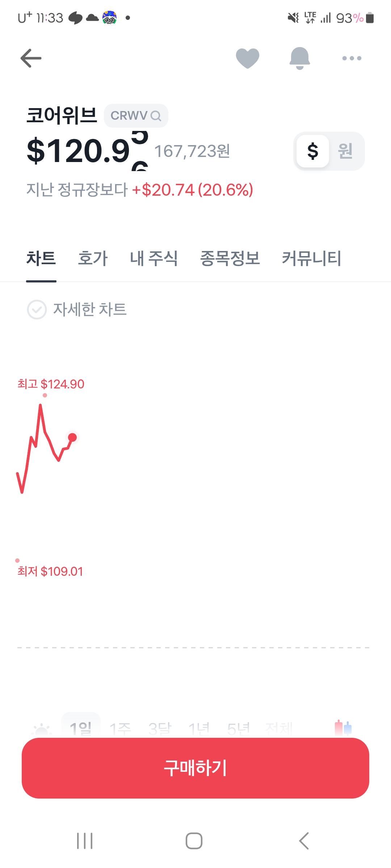Open the 종목정보 tab
This screenshot has width=391, height=868.
point(230,259)
